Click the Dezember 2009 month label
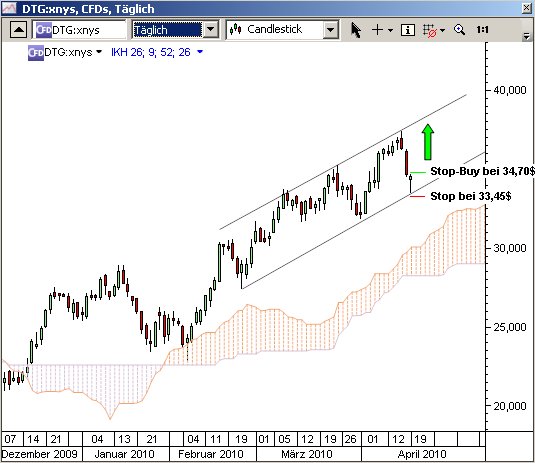 click(40, 454)
